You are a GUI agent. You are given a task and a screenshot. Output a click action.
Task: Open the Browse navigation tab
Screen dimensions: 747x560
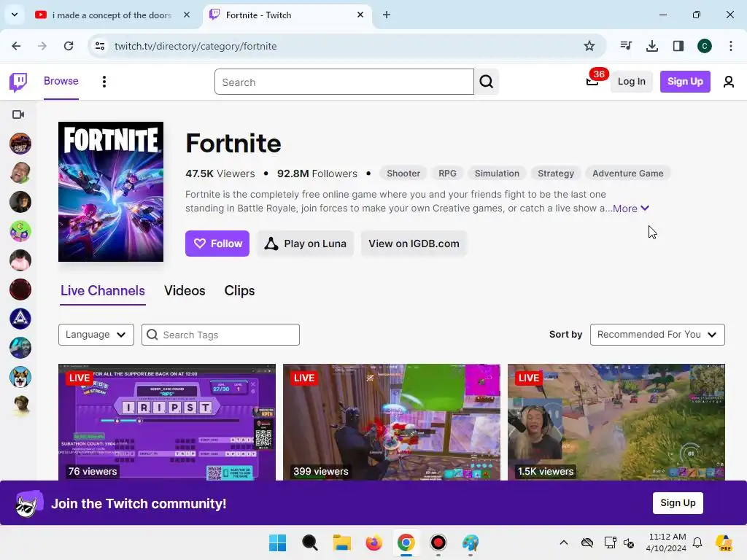click(x=61, y=81)
